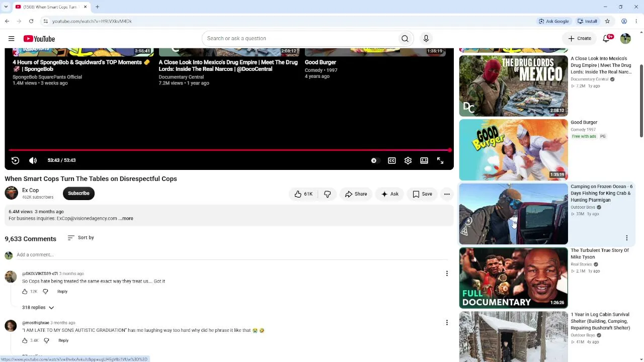Reload the current page
Viewport: 644px width, 362px height.
[31, 21]
